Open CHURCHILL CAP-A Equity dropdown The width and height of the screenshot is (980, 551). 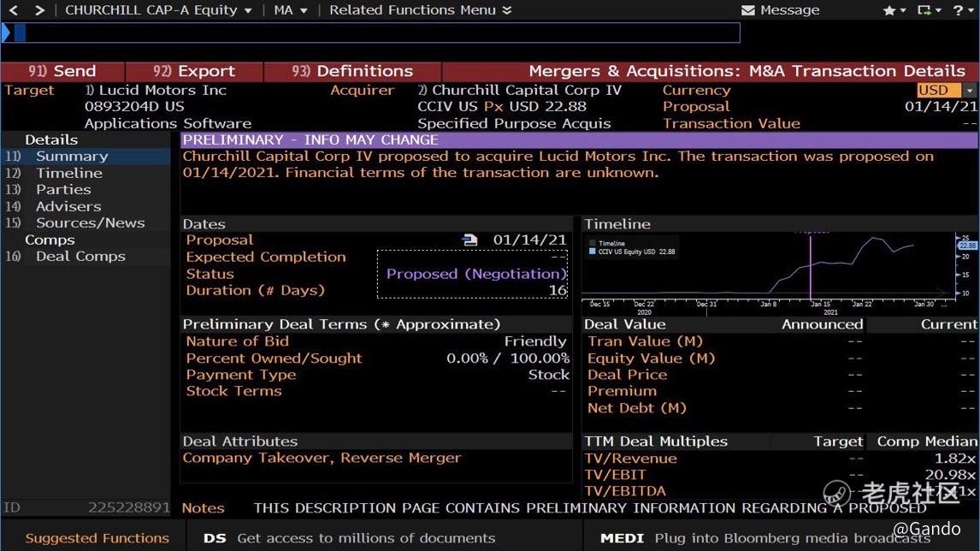coord(158,10)
